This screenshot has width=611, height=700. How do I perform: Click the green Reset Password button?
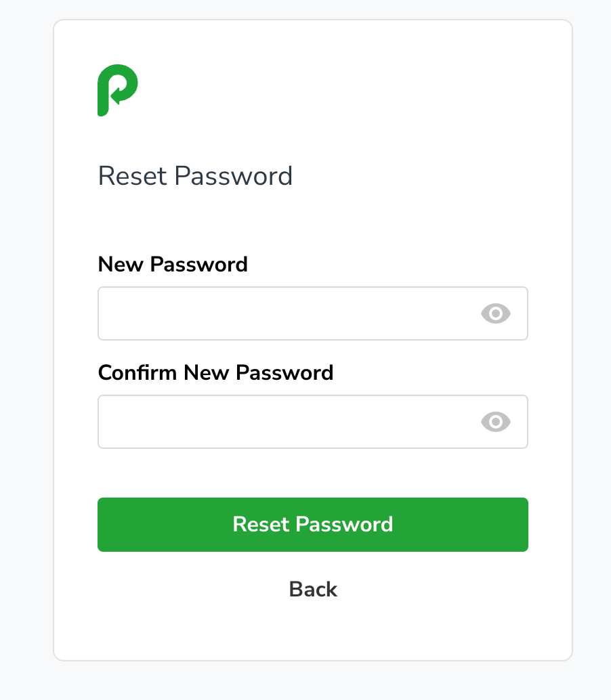click(313, 525)
